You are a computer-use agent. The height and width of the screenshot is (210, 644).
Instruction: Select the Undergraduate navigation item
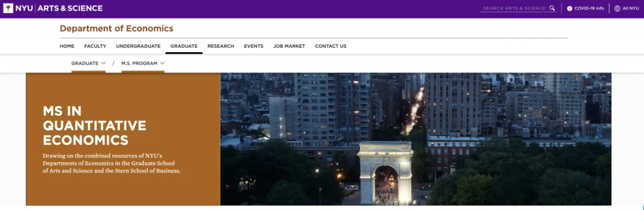click(x=138, y=46)
